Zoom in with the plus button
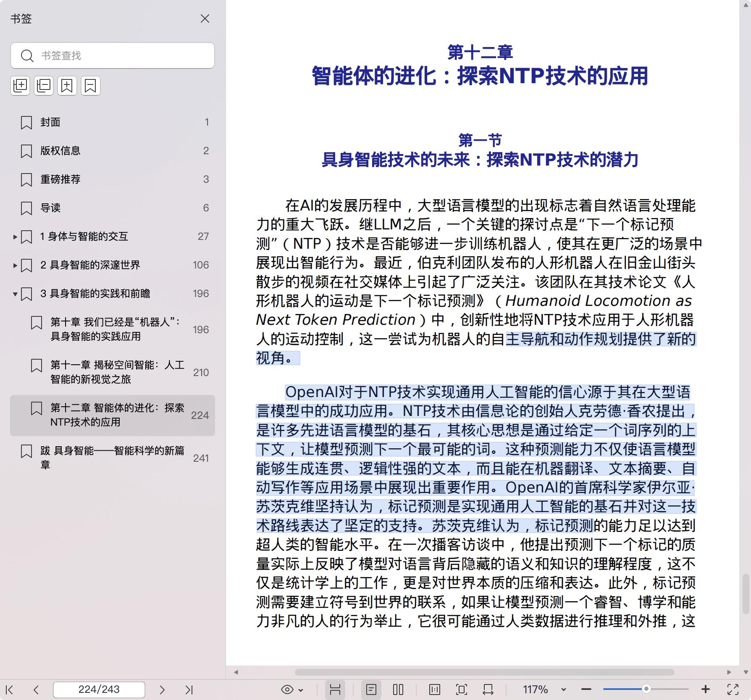The height and width of the screenshot is (700, 751). (x=706, y=689)
